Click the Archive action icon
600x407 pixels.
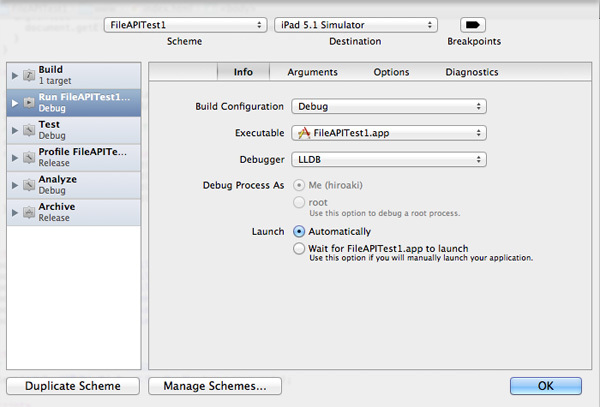(29, 212)
